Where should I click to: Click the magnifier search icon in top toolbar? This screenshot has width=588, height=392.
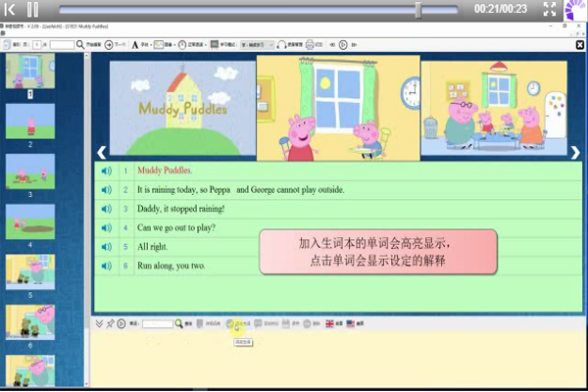(80, 45)
